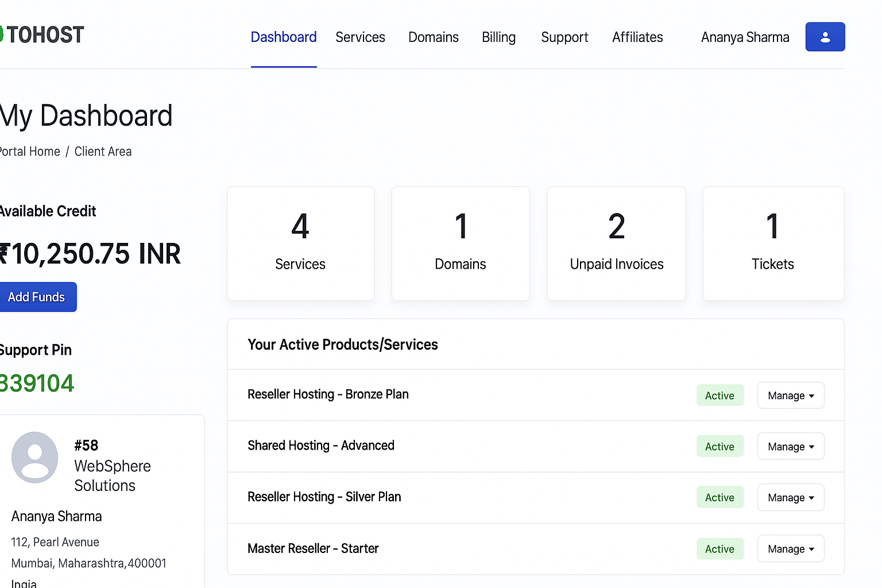
Task: View the Tickets summary card
Action: [x=773, y=243]
